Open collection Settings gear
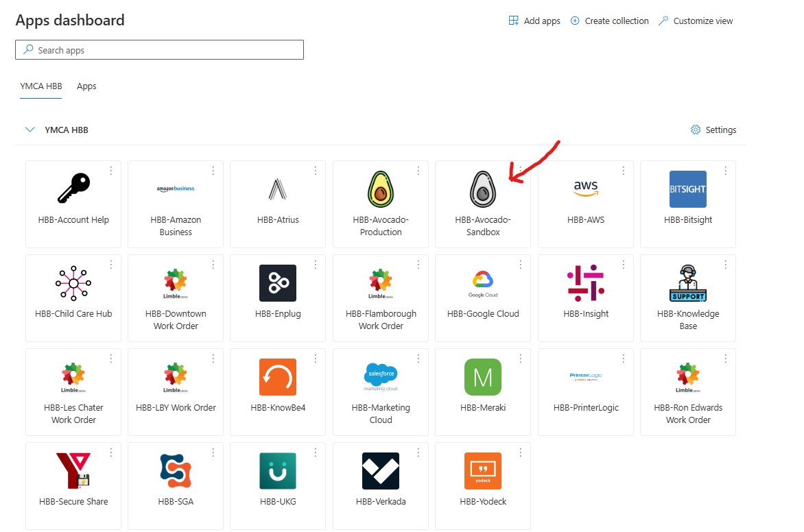804x532 pixels. (713, 130)
